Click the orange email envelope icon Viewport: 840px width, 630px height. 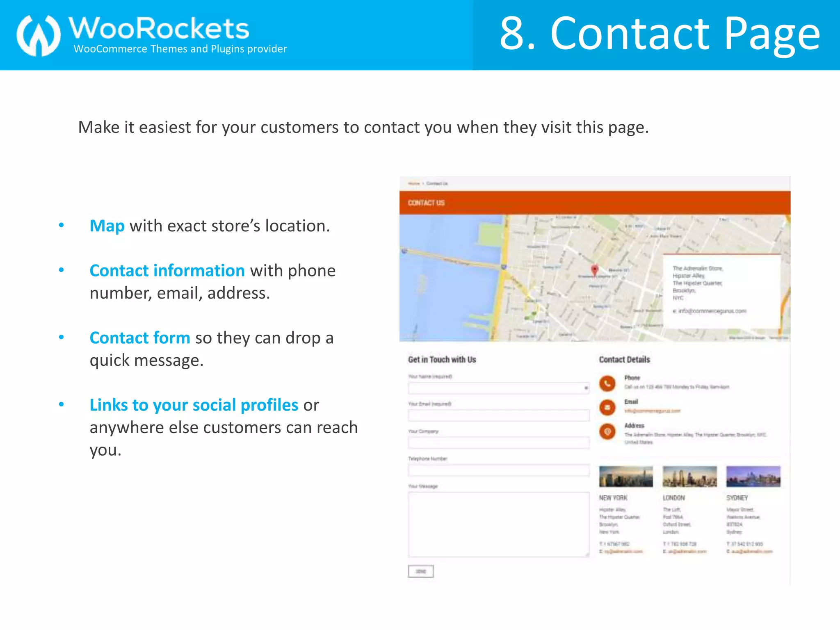pyautogui.click(x=607, y=407)
